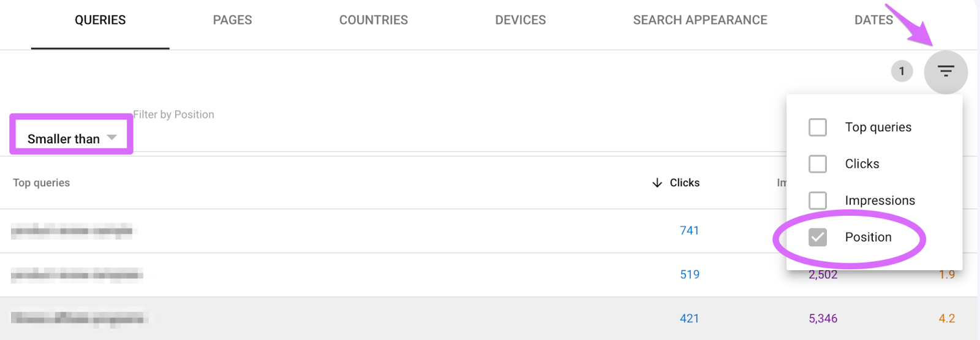Click the Smaller than dropdown arrow
The width and height of the screenshot is (980, 340).
(111, 137)
